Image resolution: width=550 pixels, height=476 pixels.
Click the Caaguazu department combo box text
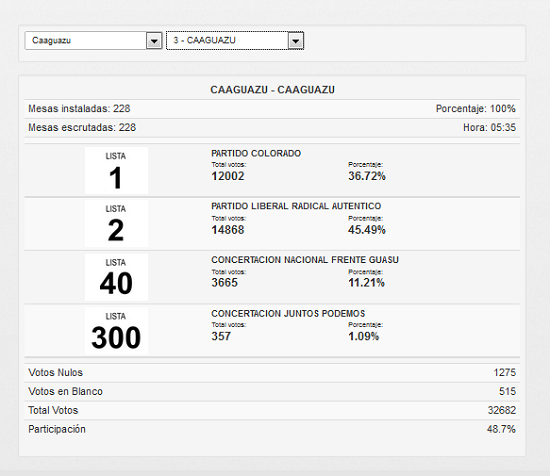(51, 40)
